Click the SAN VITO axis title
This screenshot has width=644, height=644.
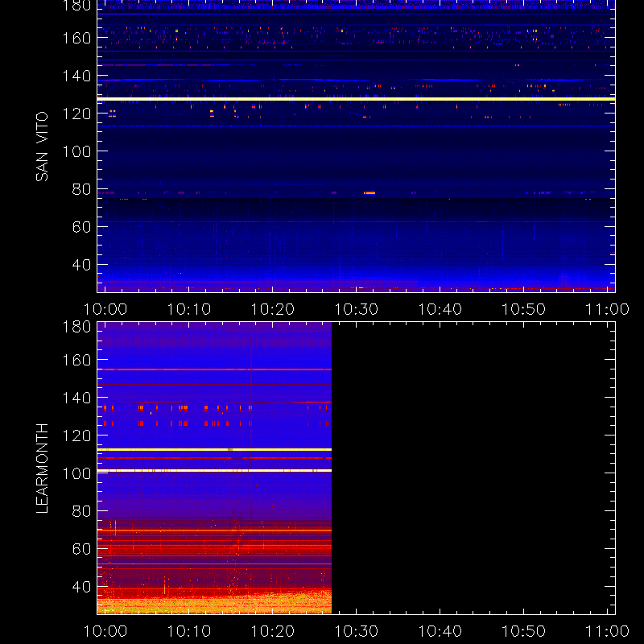[42, 147]
